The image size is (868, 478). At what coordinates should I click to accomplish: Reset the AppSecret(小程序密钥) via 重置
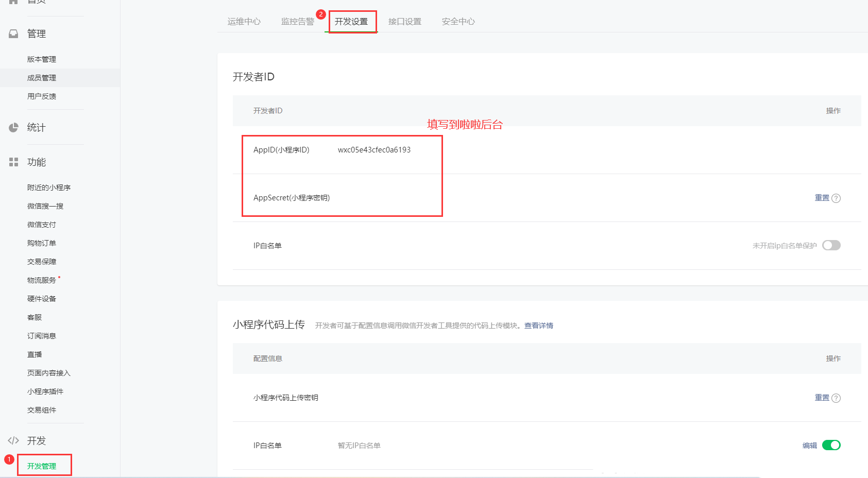click(822, 198)
